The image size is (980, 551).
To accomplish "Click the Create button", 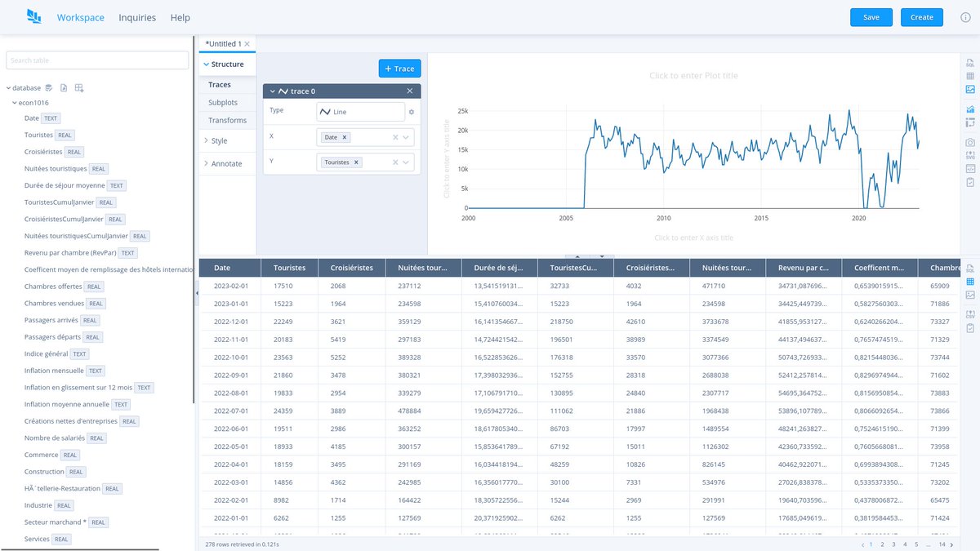I will tap(922, 17).
